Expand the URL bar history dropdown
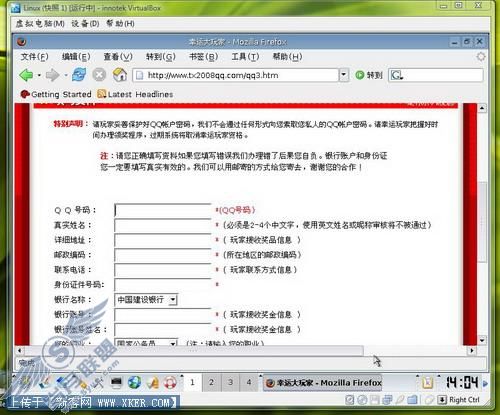 click(343, 75)
